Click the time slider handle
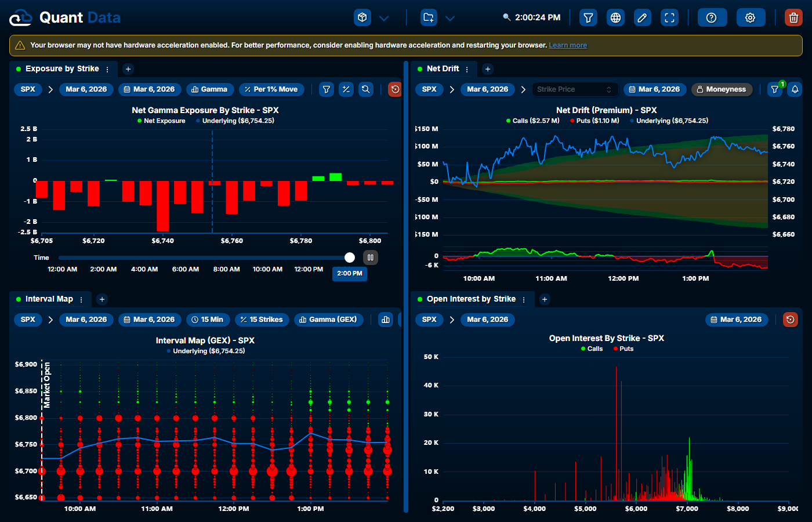The image size is (812, 522). click(x=350, y=258)
